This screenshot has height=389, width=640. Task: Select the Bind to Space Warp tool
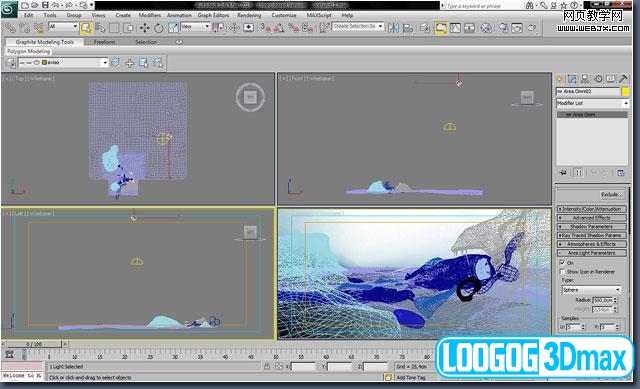[x=39, y=28]
